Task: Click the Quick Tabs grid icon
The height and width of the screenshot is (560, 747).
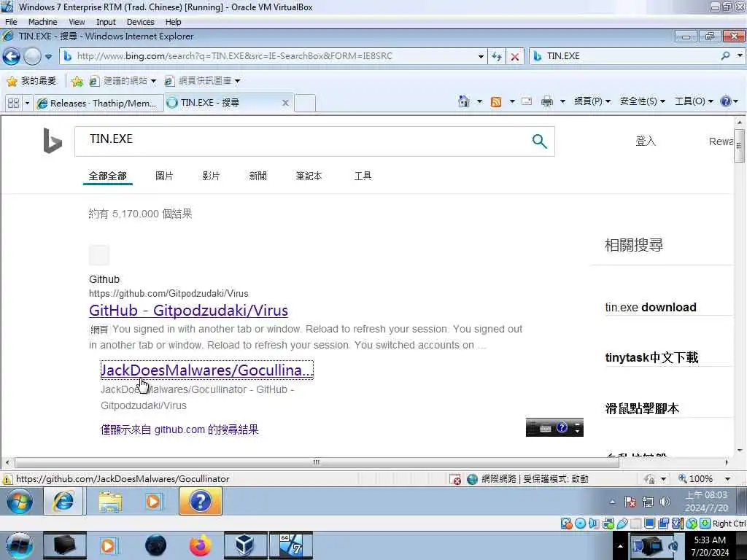Action: point(13,103)
